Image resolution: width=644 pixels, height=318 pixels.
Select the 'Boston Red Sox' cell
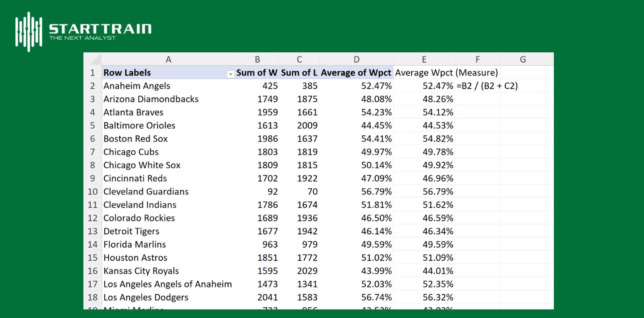(168, 139)
